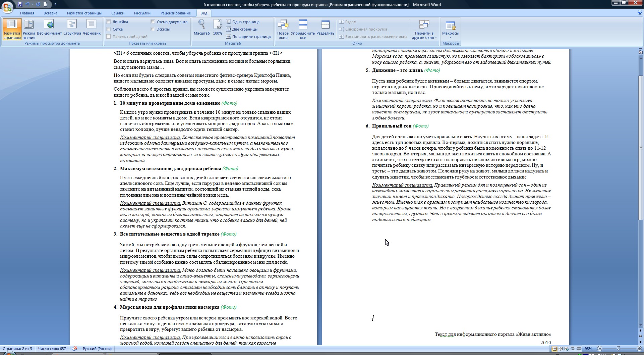Open the Структура outline view
This screenshot has height=355, width=644.
pyautogui.click(x=72, y=29)
